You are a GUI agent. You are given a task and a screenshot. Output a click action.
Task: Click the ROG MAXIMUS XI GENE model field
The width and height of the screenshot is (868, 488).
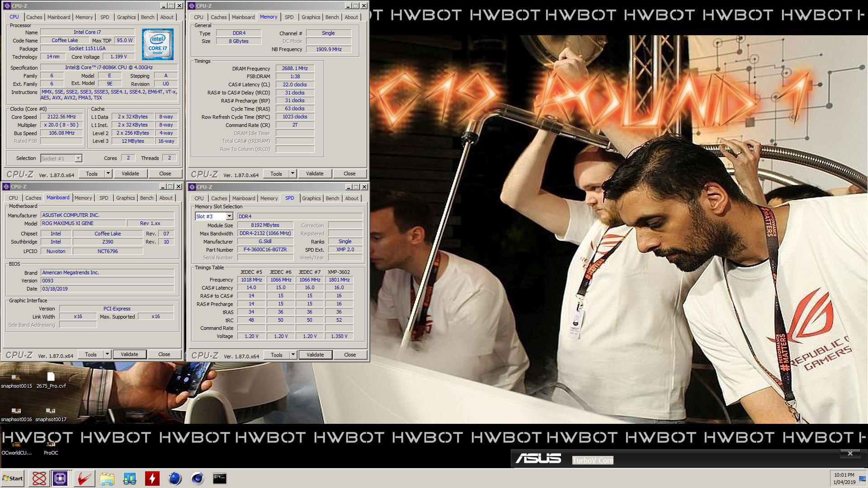point(83,223)
